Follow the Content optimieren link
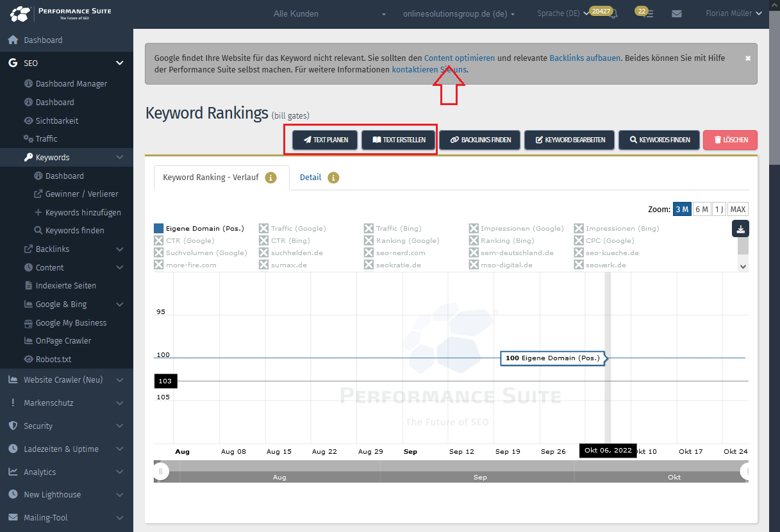The width and height of the screenshot is (780, 532). 460,58
